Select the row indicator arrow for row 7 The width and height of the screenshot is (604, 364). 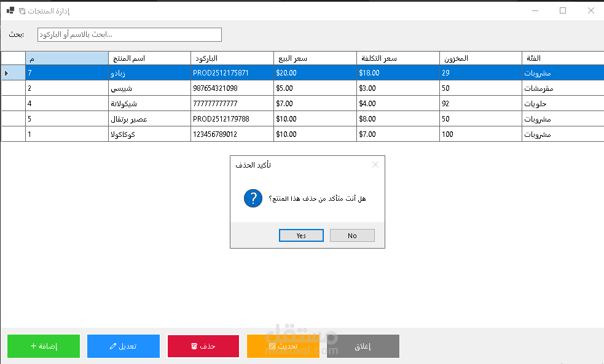click(x=7, y=73)
